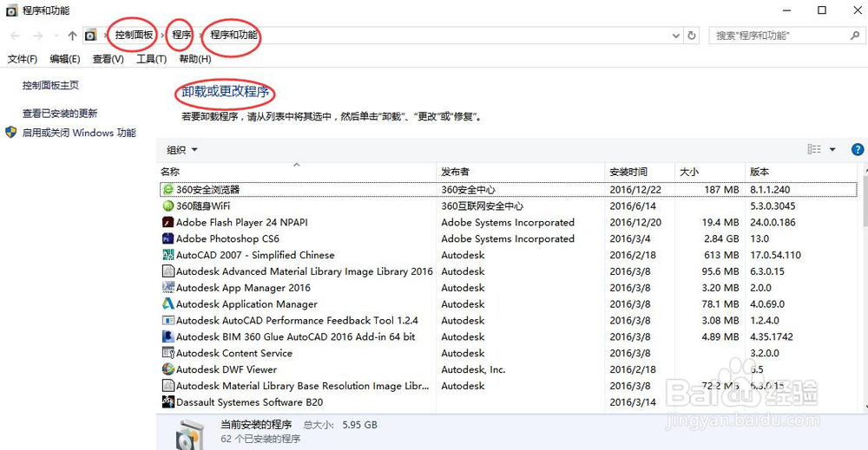Viewport: 868px width, 450px height.
Task: Expand breadcrumb arrow after 控制面板
Action: click(x=163, y=36)
